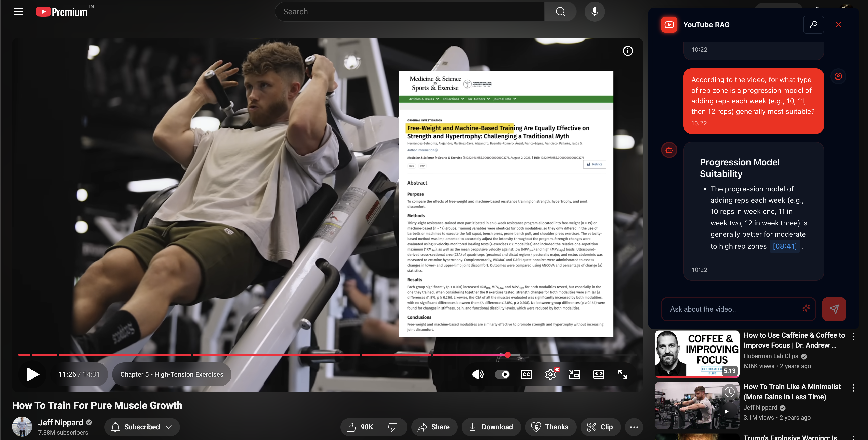
Task: Open the YouTube guide hamburger menu
Action: click(x=18, y=11)
